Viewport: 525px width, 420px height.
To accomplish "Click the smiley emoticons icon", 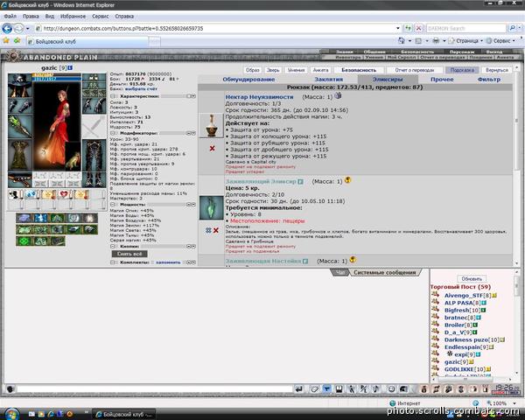I will click(391, 388).
